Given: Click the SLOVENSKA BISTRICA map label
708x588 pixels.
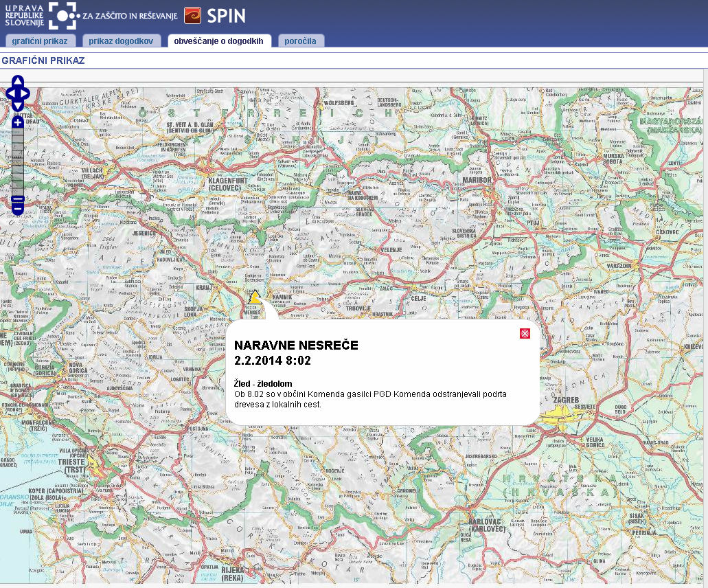Looking at the screenshot, I should (464, 233).
